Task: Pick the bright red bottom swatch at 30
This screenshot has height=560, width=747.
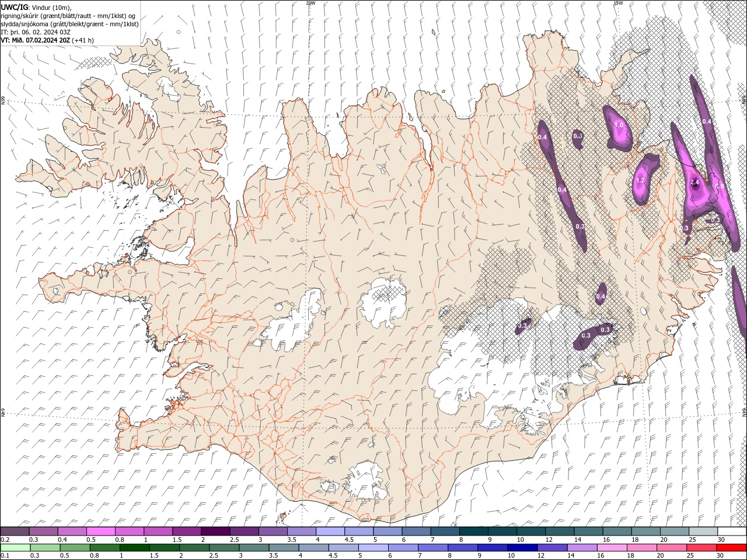Action: pyautogui.click(x=731, y=548)
